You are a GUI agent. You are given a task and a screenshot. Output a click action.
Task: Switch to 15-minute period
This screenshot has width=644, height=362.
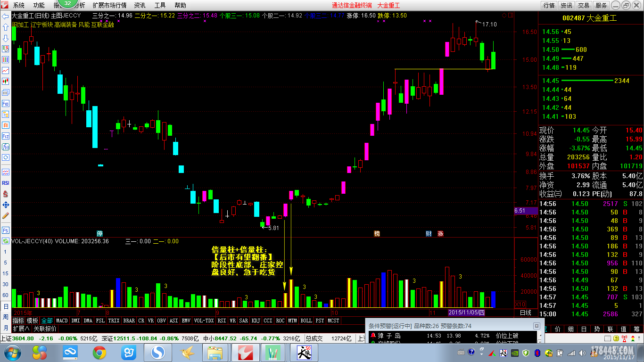pos(5,273)
